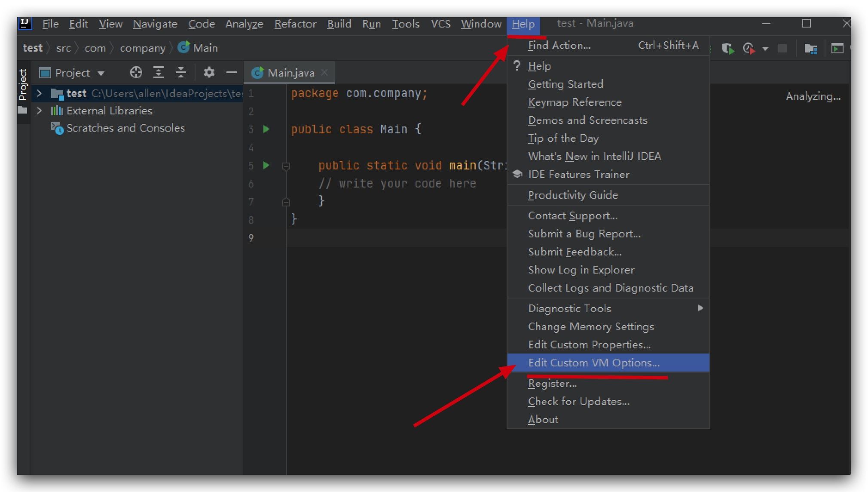The image size is (868, 492).
Task: Choose Check for Updates menu entry
Action: 578,401
